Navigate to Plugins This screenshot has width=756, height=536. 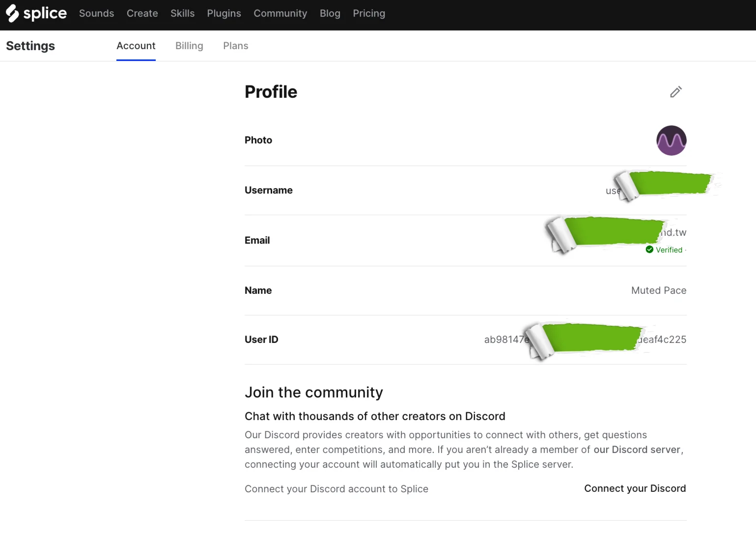(224, 13)
